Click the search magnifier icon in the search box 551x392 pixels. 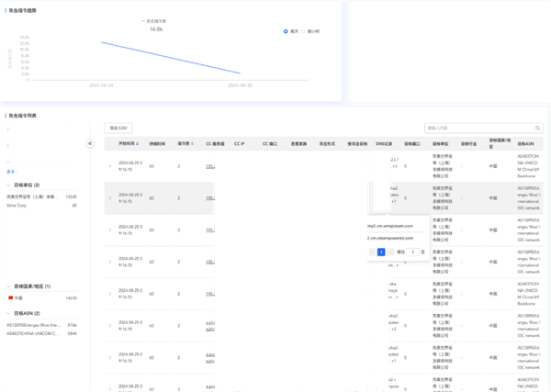tap(537, 129)
